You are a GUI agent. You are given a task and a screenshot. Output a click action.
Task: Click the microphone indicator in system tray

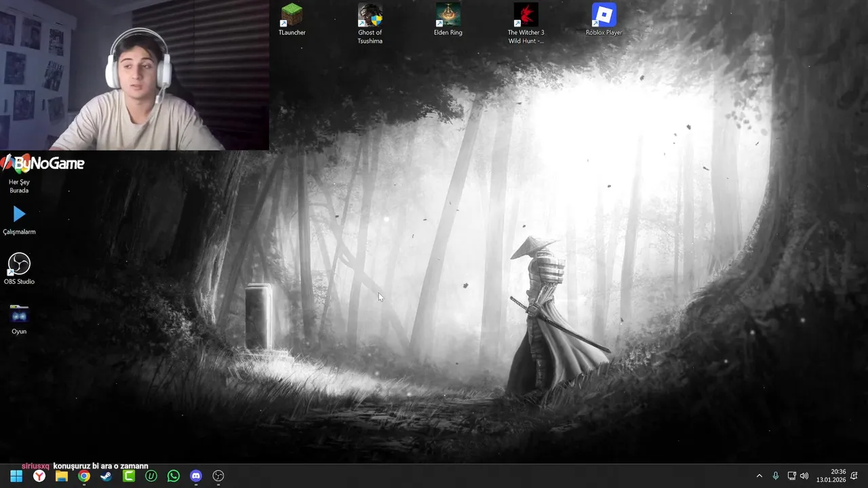[776, 476]
